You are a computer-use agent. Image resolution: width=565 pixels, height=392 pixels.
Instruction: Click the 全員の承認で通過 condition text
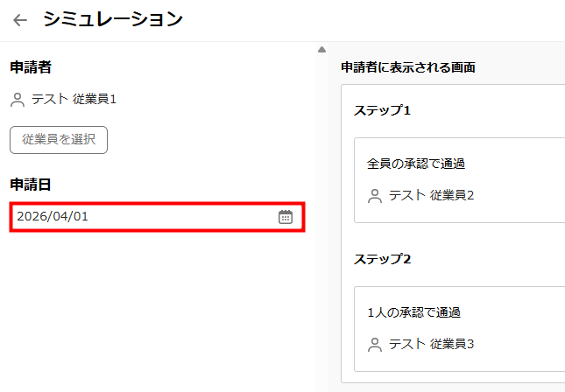tap(415, 164)
